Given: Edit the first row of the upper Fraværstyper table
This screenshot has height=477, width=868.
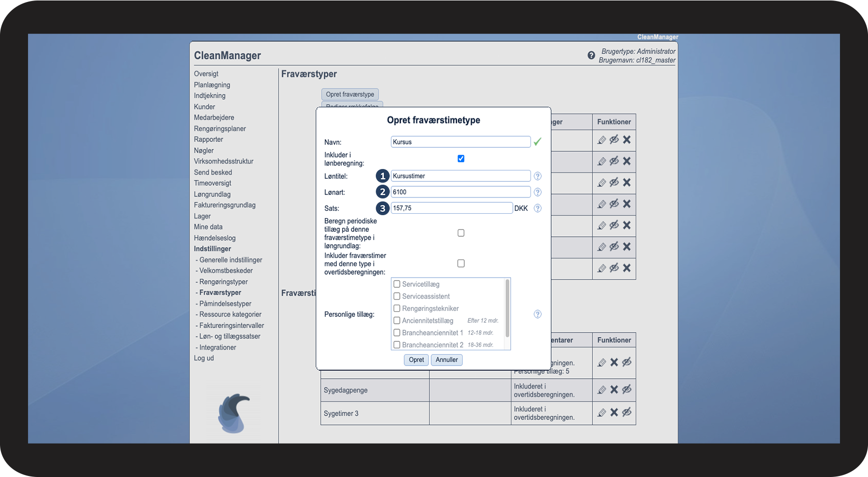Looking at the screenshot, I should click(602, 140).
